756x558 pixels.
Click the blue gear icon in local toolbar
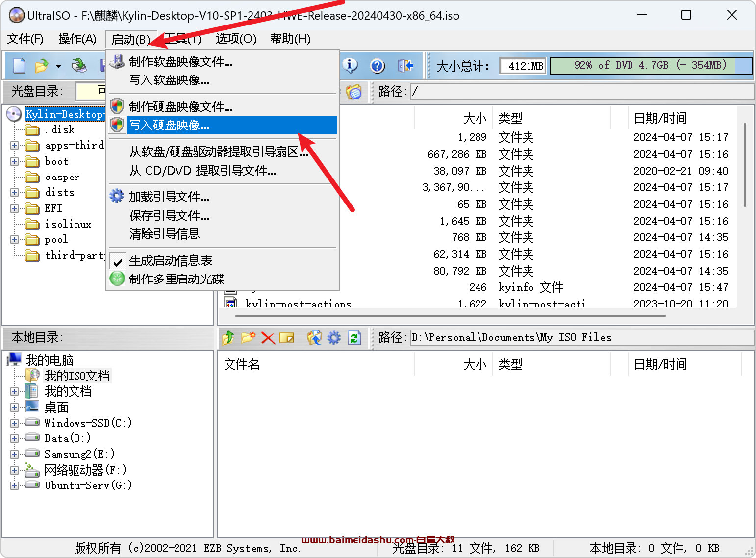[x=334, y=338]
